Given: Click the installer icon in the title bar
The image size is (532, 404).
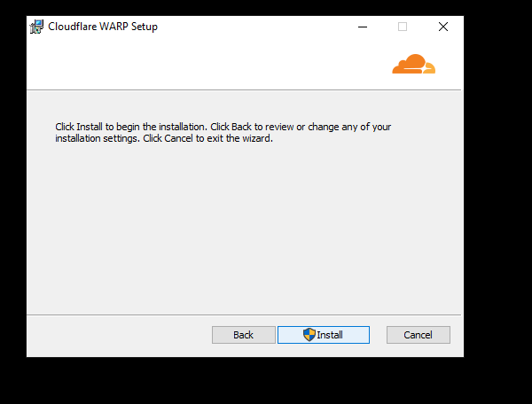Looking at the screenshot, I should point(36,27).
